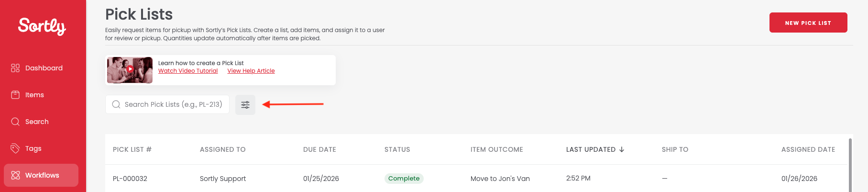The height and width of the screenshot is (192, 868).
Task: Open the Workflows menu item
Action: pos(42,175)
